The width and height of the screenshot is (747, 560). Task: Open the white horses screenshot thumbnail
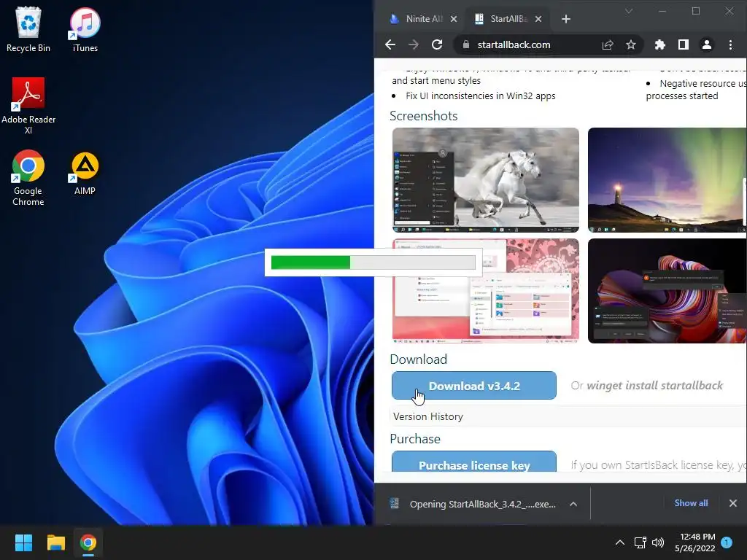pos(485,180)
